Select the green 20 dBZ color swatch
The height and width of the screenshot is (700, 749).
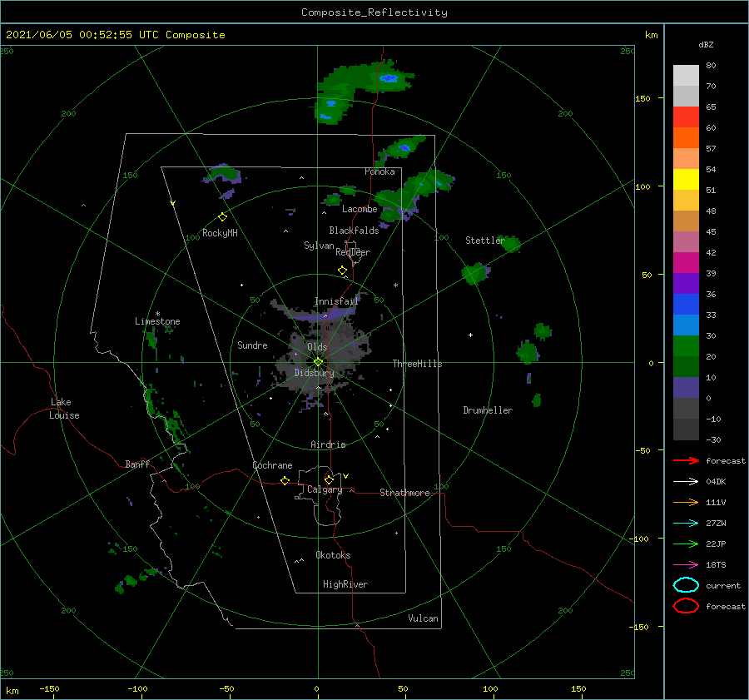tap(686, 346)
